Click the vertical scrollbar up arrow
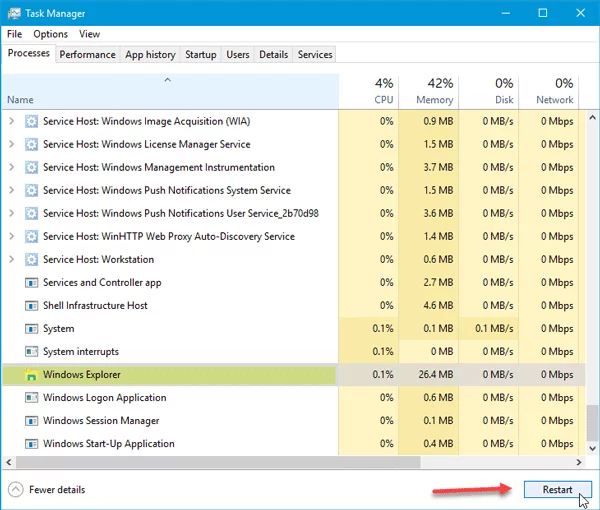 [x=592, y=117]
